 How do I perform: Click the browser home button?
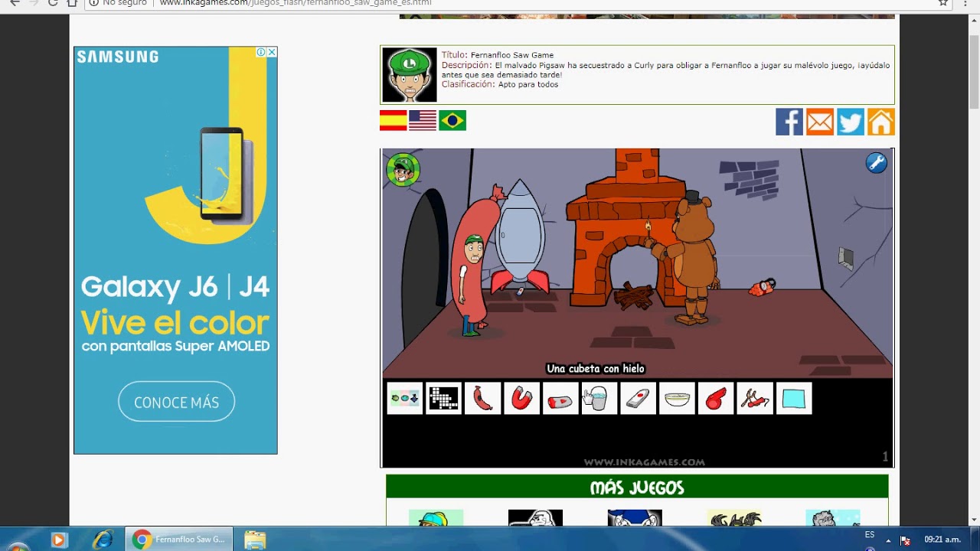(72, 2)
